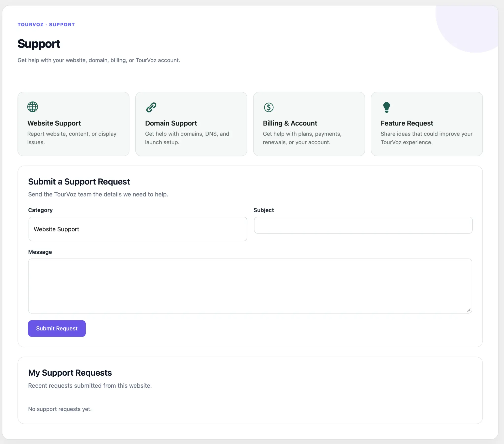Open the Category dropdown
504x444 pixels.
point(138,229)
